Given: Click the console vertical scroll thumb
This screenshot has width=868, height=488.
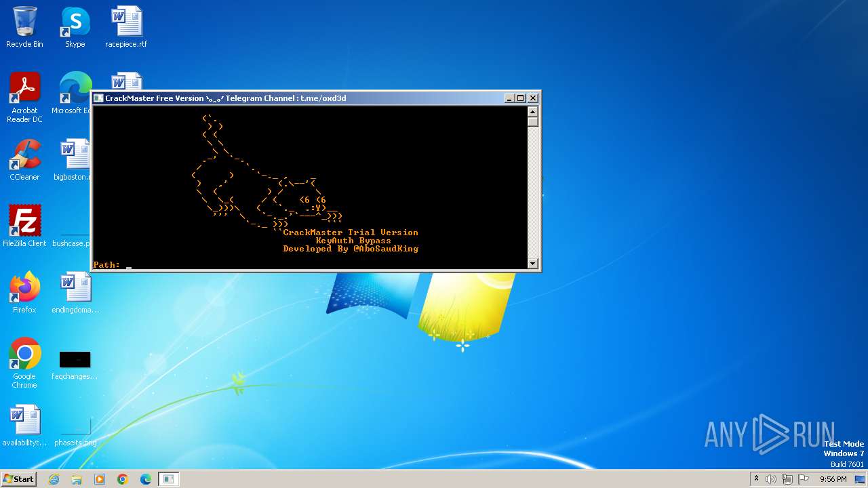Looking at the screenshot, I should pos(533,122).
